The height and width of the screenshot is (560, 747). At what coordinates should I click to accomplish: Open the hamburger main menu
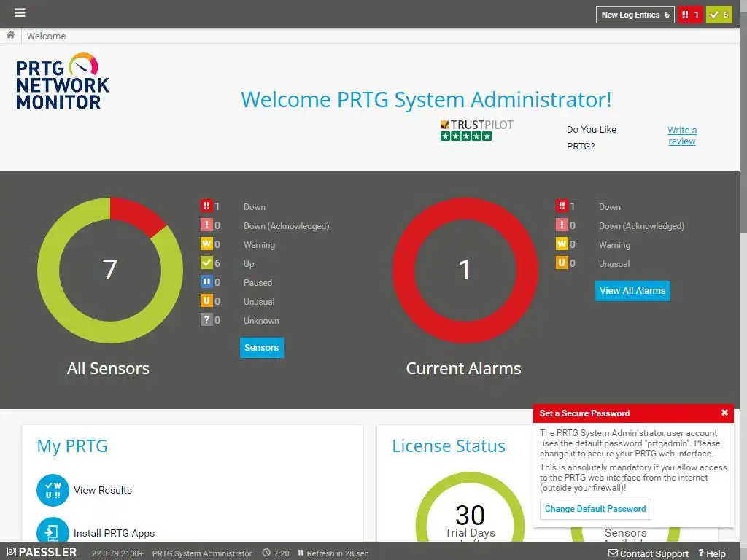(x=20, y=12)
